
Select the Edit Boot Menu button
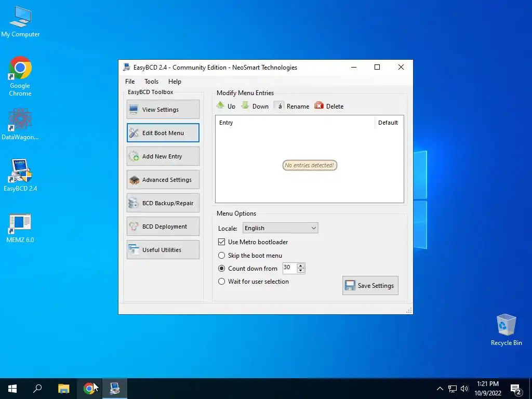point(163,132)
